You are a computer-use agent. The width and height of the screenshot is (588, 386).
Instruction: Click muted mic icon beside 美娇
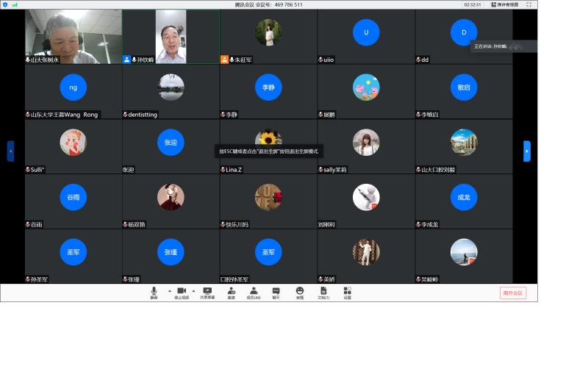(320, 279)
